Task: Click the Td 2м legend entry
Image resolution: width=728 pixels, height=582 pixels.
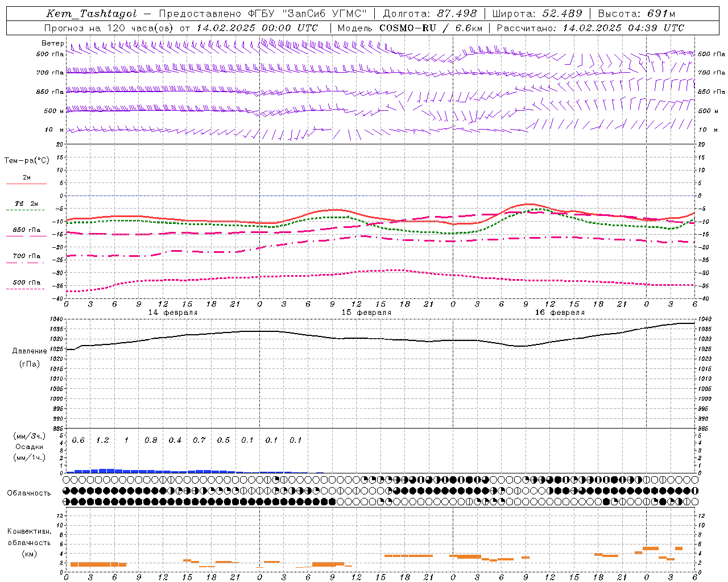Action: click(27, 203)
